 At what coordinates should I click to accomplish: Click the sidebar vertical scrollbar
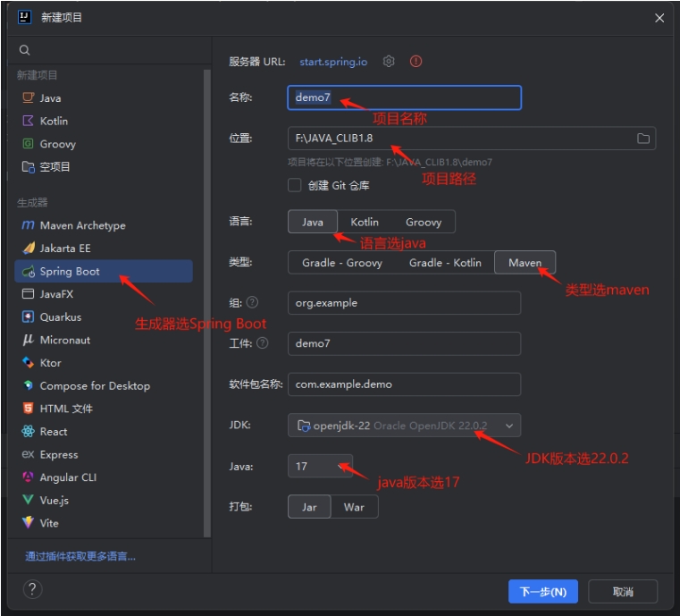tap(207, 304)
